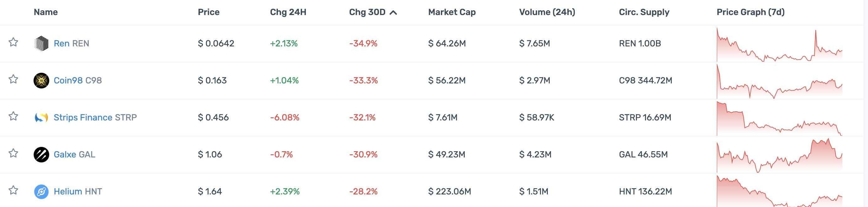Sort by the Price column header
The image size is (868, 207).
pos(209,12)
